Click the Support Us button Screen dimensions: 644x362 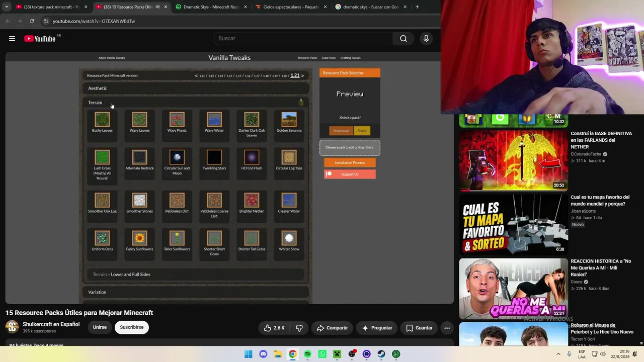(350, 174)
